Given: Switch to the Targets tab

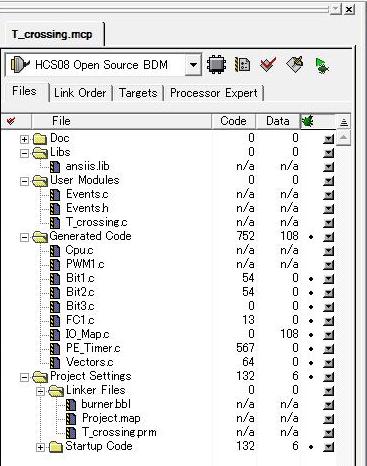Looking at the screenshot, I should [138, 93].
